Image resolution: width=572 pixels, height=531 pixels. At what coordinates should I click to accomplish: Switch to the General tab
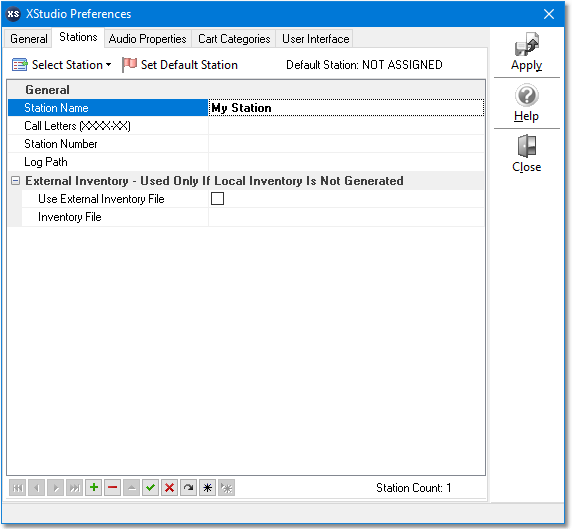pos(29,39)
